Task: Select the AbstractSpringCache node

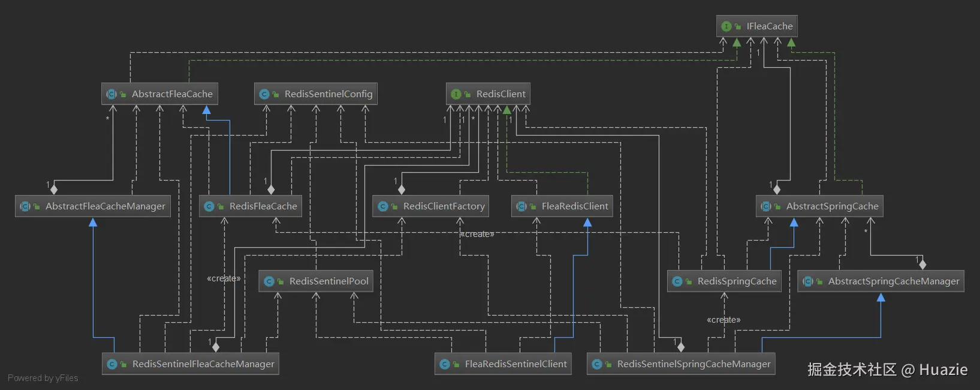Action: click(x=819, y=206)
